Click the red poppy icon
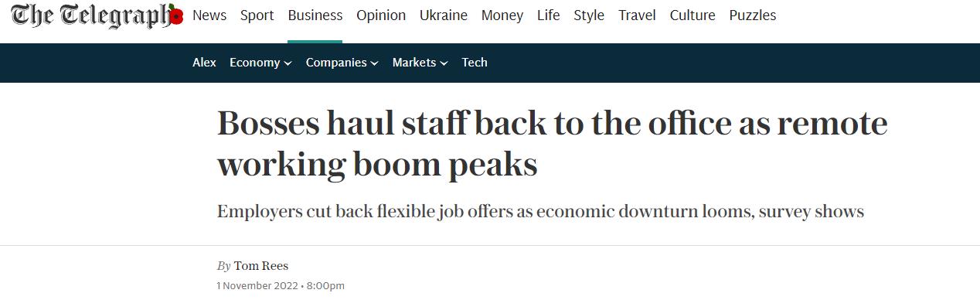Image resolution: width=980 pixels, height=300 pixels. 176,15
